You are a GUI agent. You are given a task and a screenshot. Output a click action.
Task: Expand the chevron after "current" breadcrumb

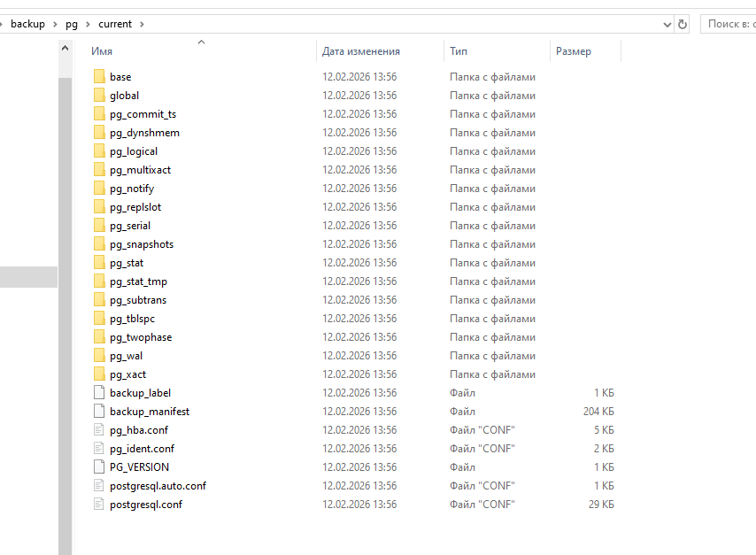click(142, 24)
